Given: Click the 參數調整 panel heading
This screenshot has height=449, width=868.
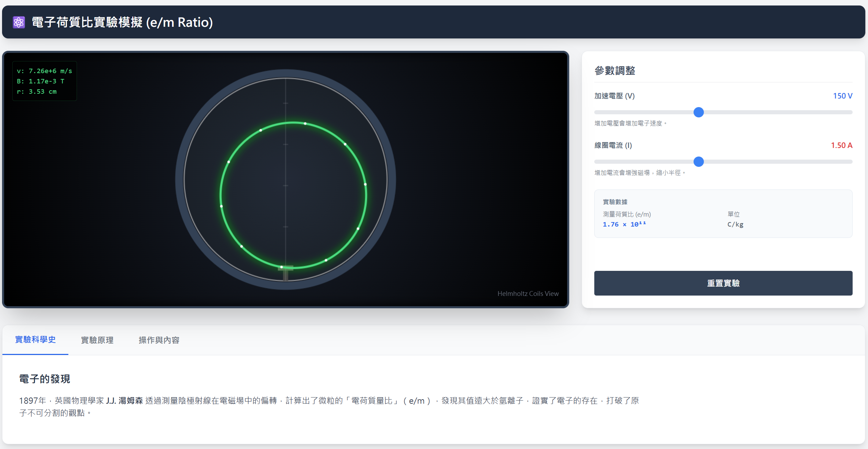Looking at the screenshot, I should pos(615,71).
